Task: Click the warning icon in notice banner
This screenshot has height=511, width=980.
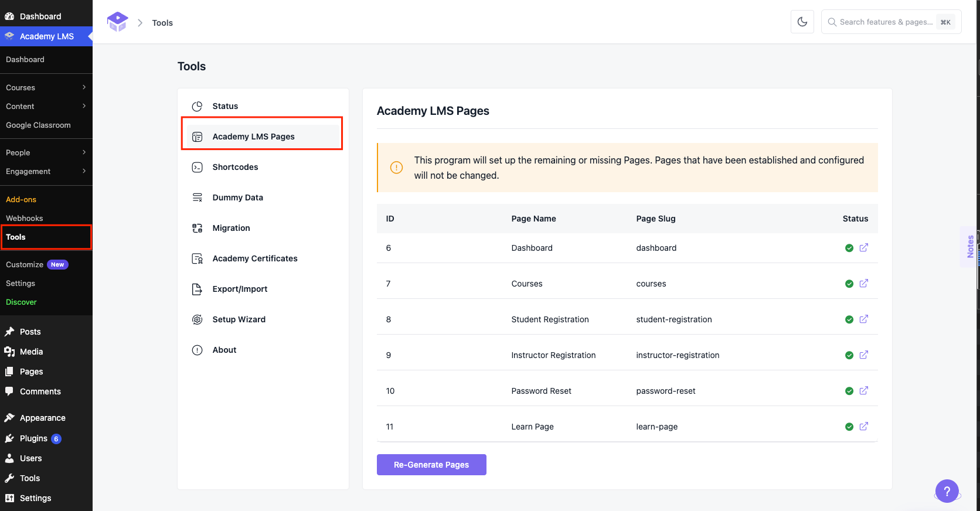Action: coord(397,168)
